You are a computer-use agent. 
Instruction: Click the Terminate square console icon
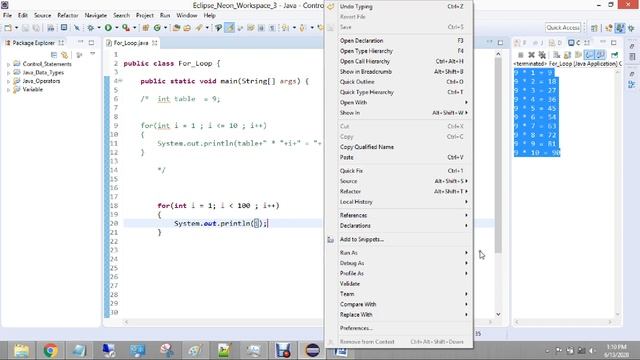[x=520, y=55]
